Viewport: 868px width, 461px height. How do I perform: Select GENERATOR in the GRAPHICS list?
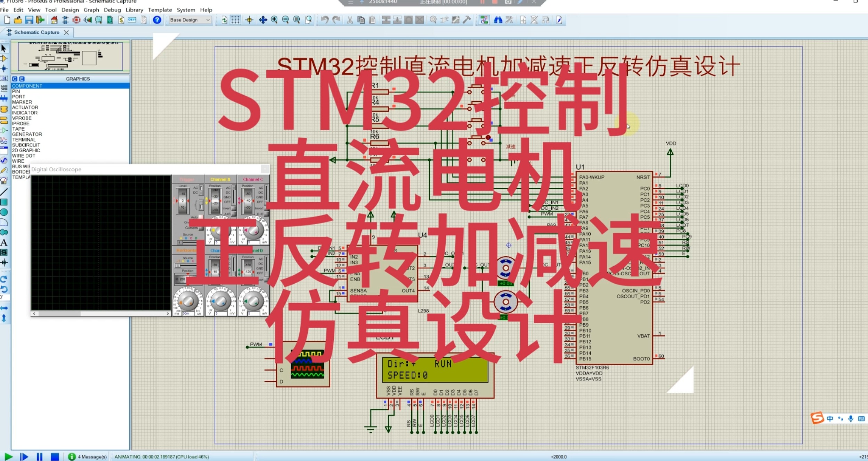tap(70, 134)
